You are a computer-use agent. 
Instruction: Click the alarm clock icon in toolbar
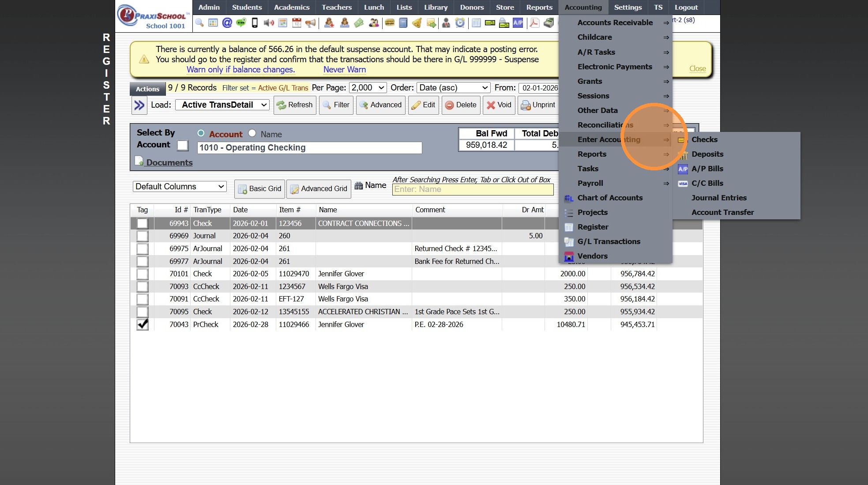click(x=460, y=23)
